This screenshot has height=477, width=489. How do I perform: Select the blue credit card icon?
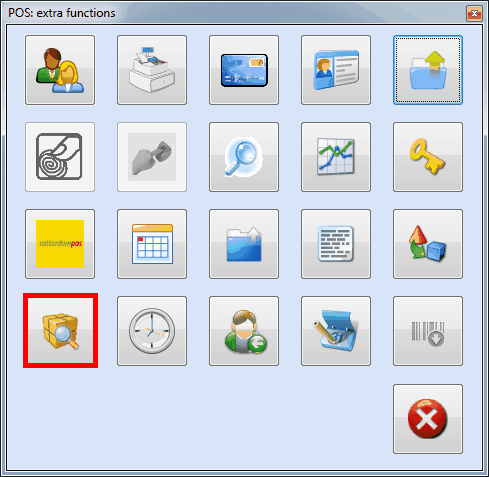pos(244,70)
